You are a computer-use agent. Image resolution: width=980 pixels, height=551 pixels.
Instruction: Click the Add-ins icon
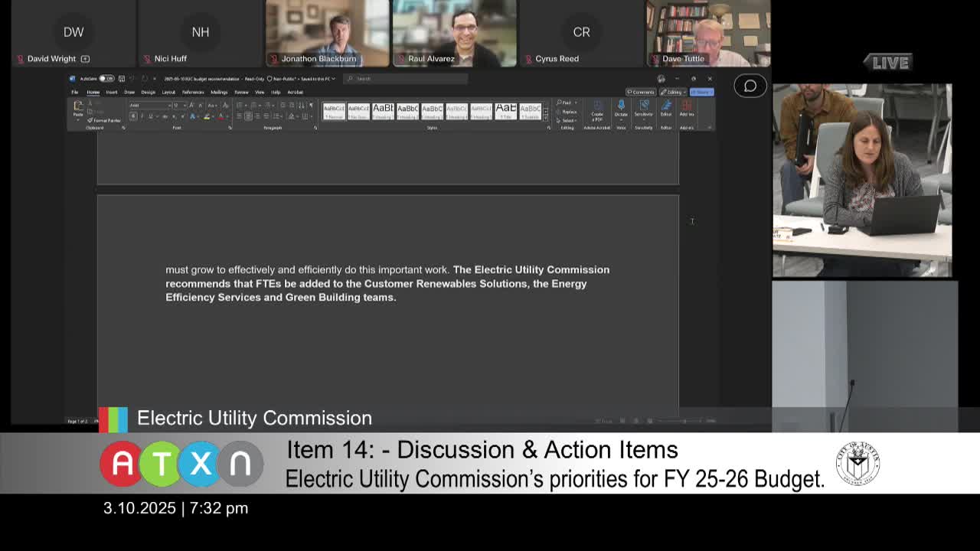click(x=687, y=106)
